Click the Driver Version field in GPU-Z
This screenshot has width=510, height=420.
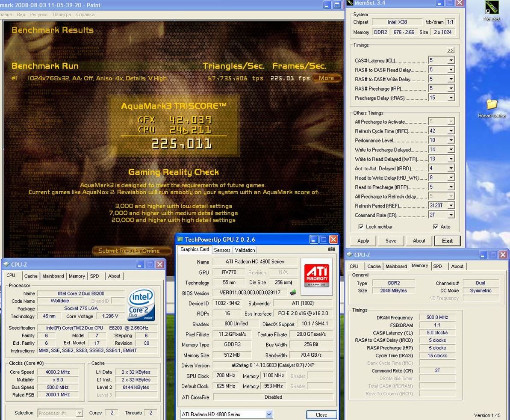point(273,365)
